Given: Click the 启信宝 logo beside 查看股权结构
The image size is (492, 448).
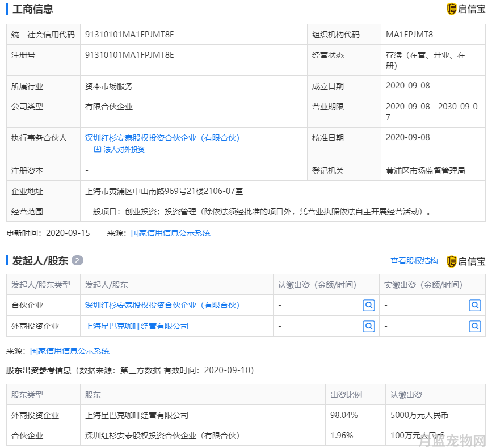Looking at the screenshot, I should click(x=466, y=261).
